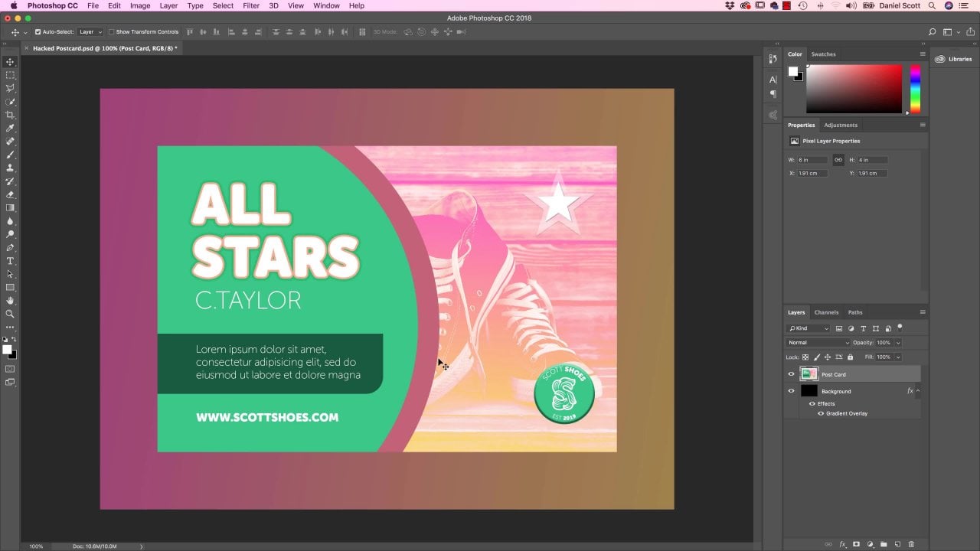Open the Auto-Select Layer dropdown

pos(90,32)
